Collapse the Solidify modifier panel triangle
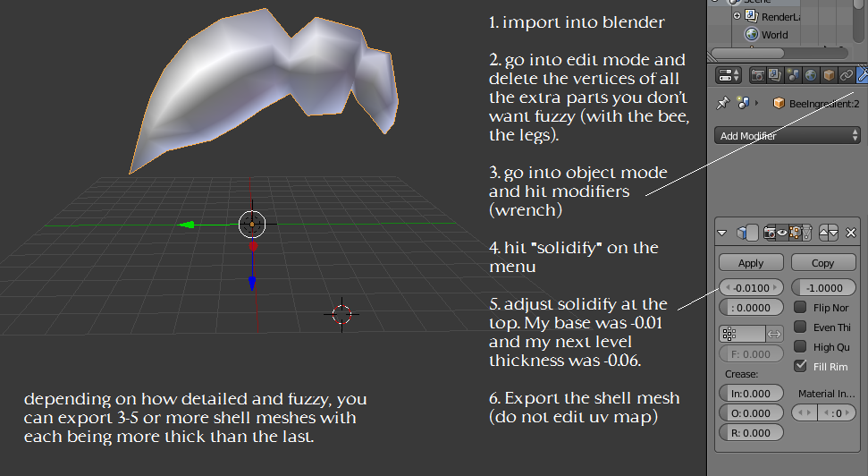Screen dimensions: 868x476 point(722,233)
